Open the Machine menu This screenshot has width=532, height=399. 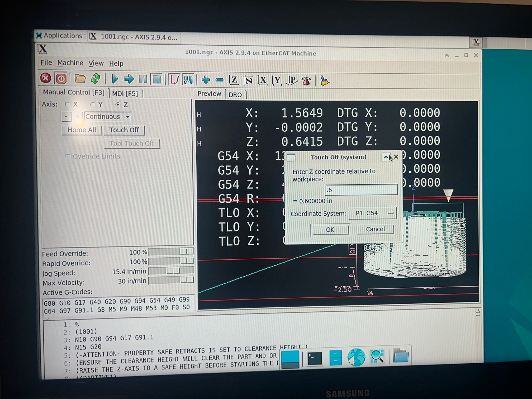(70, 63)
